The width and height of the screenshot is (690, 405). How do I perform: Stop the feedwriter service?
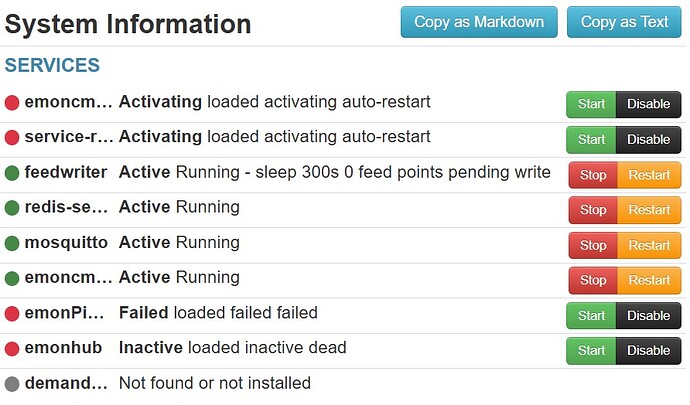(x=593, y=175)
